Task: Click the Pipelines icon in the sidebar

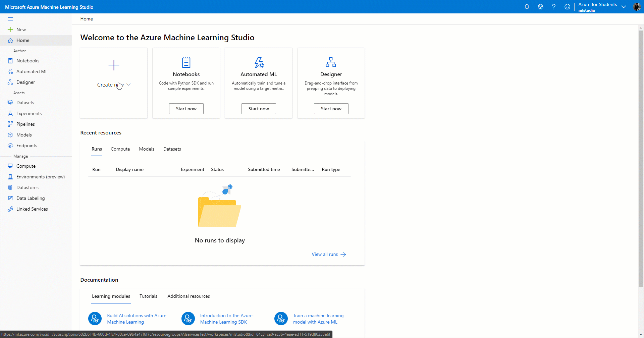Action: [x=10, y=124]
